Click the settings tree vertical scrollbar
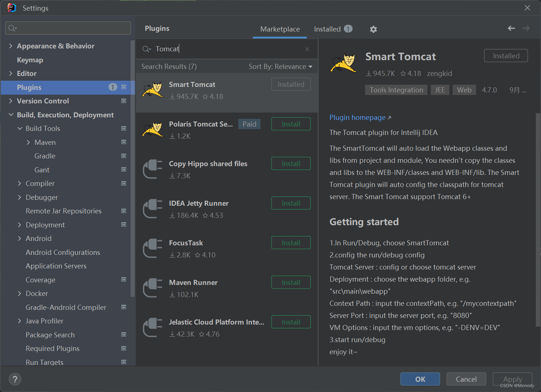The height and width of the screenshot is (392, 541). pos(133,169)
